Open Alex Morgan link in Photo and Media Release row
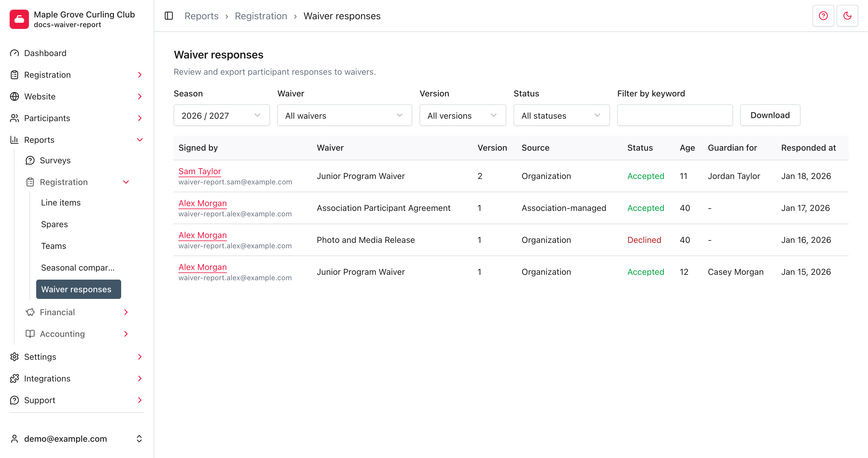 203,235
